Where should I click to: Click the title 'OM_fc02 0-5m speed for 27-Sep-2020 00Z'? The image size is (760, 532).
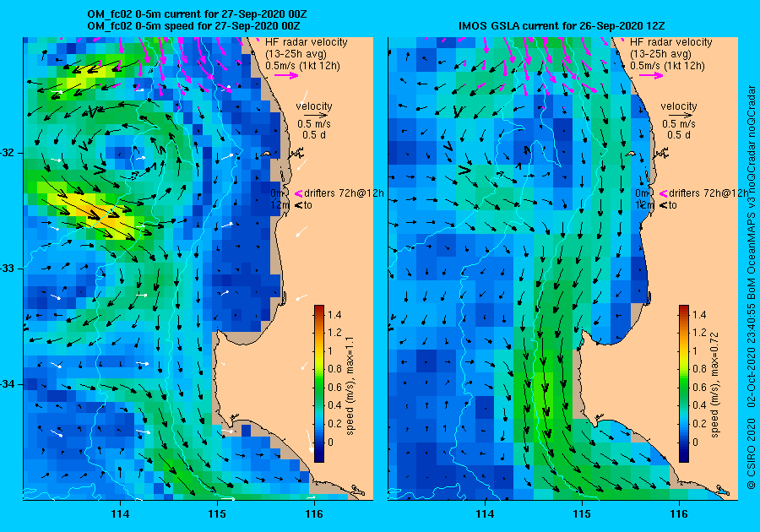point(193,25)
